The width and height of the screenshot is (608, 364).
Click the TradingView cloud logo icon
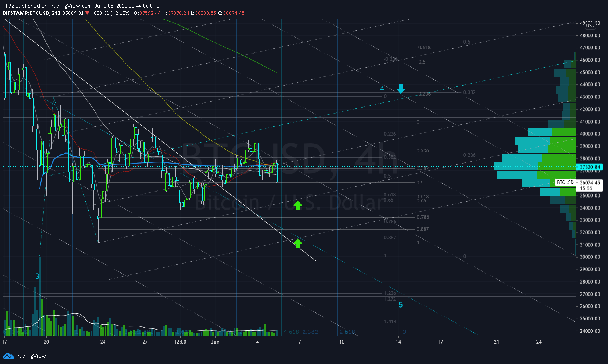coord(8,356)
